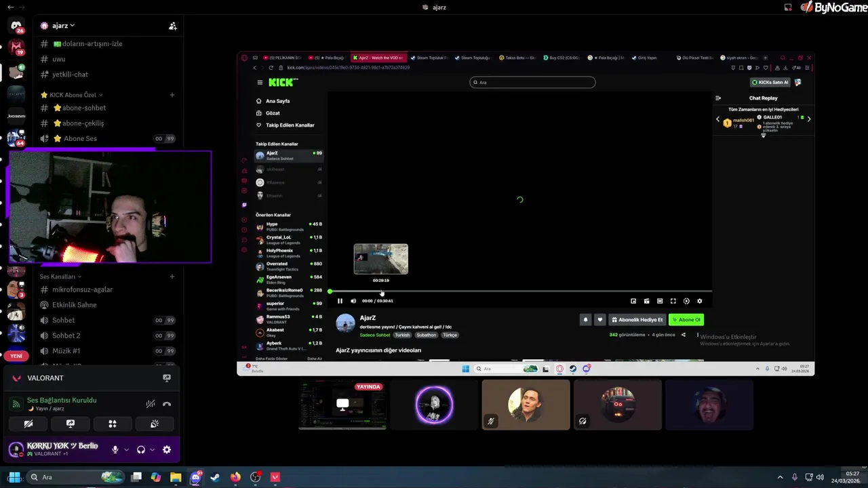Open activities launcher in voice panel
This screenshot has height=488, width=868.
113,424
